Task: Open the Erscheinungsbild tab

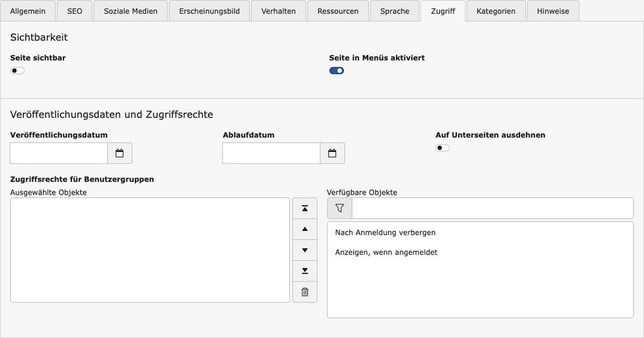Action: 209,11
